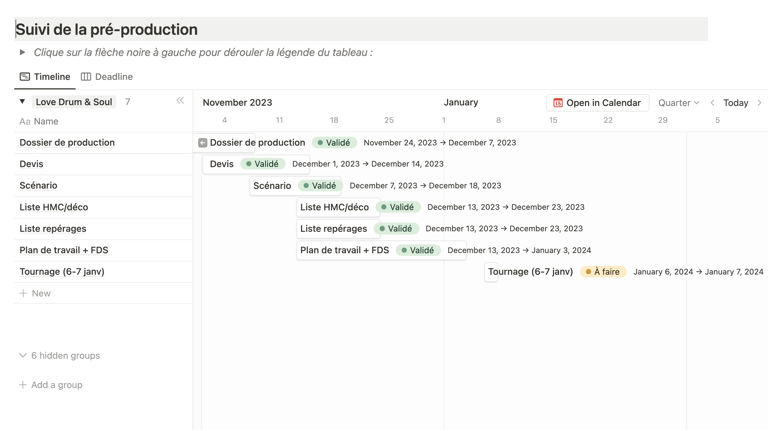Click the calendar icon in Open in Calendar

(x=558, y=103)
